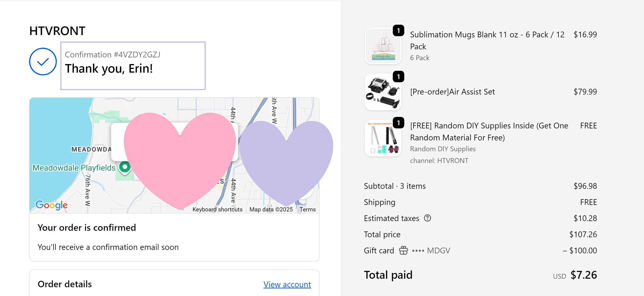
Task: Open the Random DIY Supplies thumbnail
Action: click(383, 139)
